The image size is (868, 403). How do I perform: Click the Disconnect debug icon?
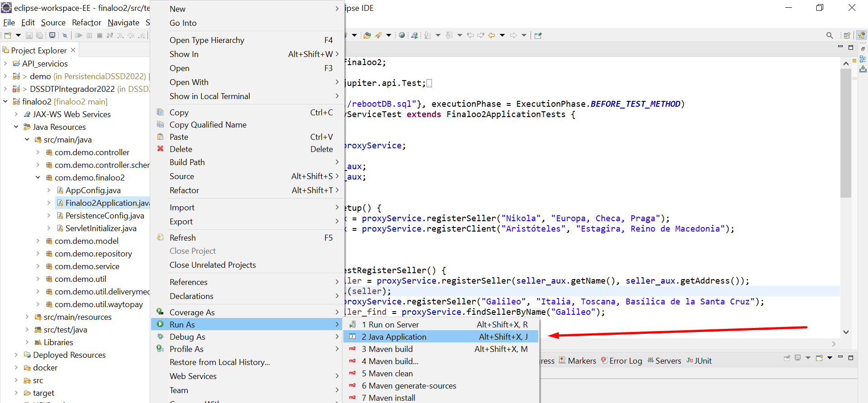point(110,35)
